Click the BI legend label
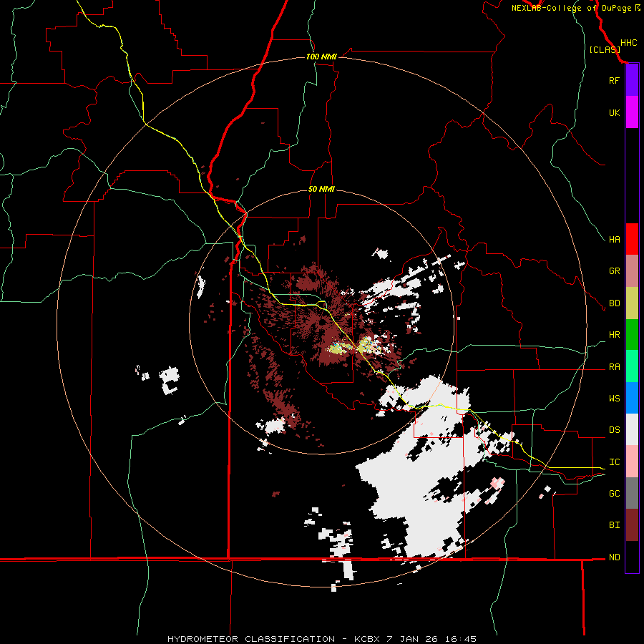644x644 pixels. pyautogui.click(x=614, y=525)
